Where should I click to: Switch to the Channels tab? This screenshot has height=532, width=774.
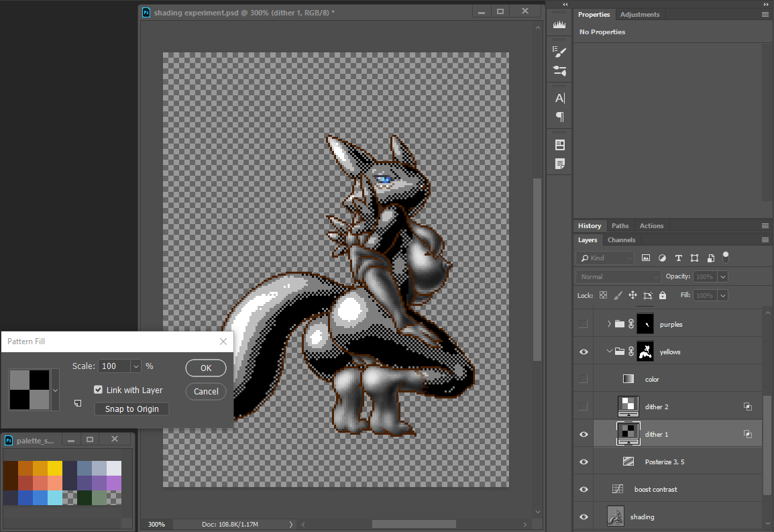click(x=621, y=240)
